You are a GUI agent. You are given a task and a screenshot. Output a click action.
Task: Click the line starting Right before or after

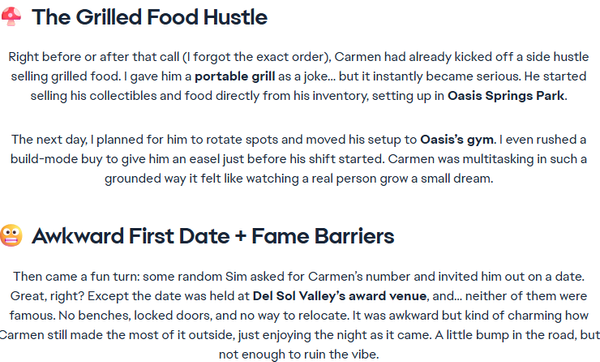(x=298, y=57)
